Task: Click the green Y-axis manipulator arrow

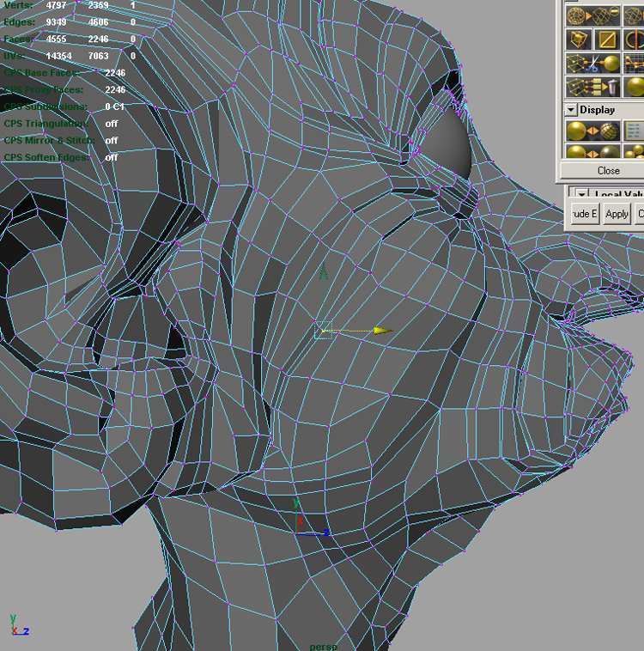Action: 323,273
